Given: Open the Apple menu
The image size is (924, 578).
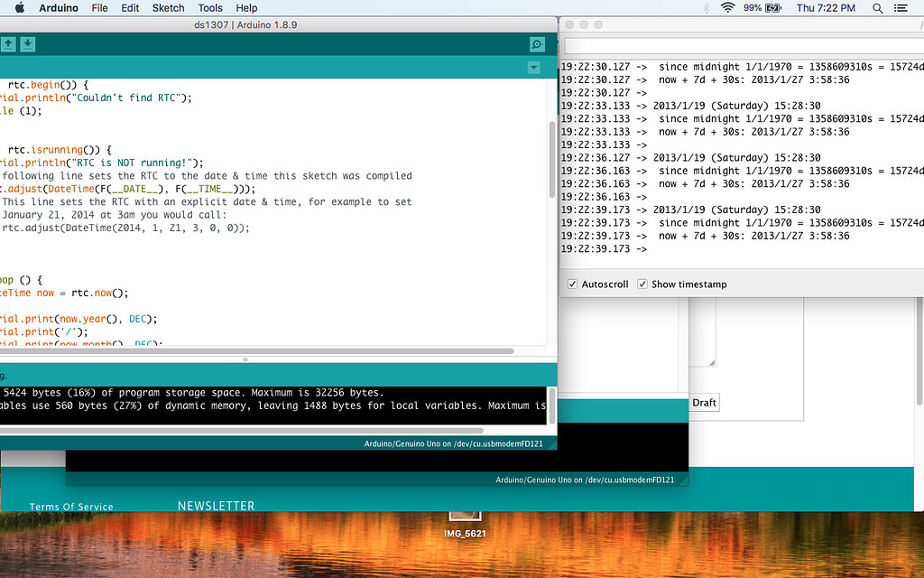Looking at the screenshot, I should click(x=20, y=7).
